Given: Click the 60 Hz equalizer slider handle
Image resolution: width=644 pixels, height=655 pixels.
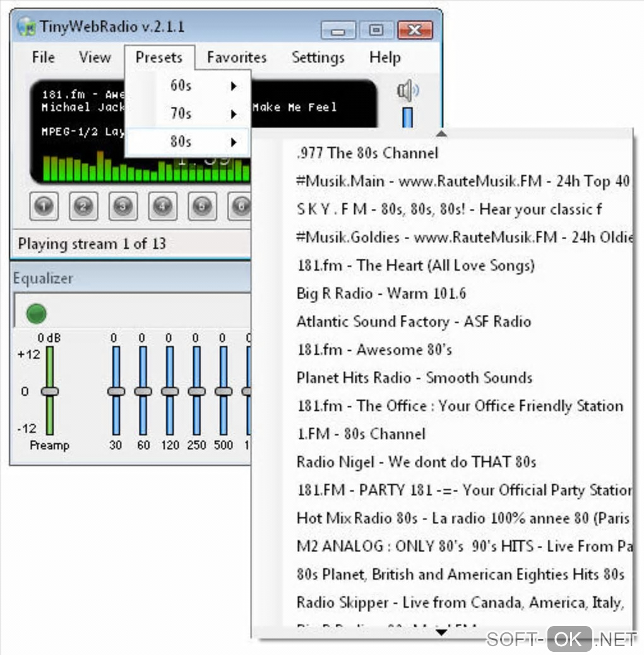Looking at the screenshot, I should click(143, 391).
